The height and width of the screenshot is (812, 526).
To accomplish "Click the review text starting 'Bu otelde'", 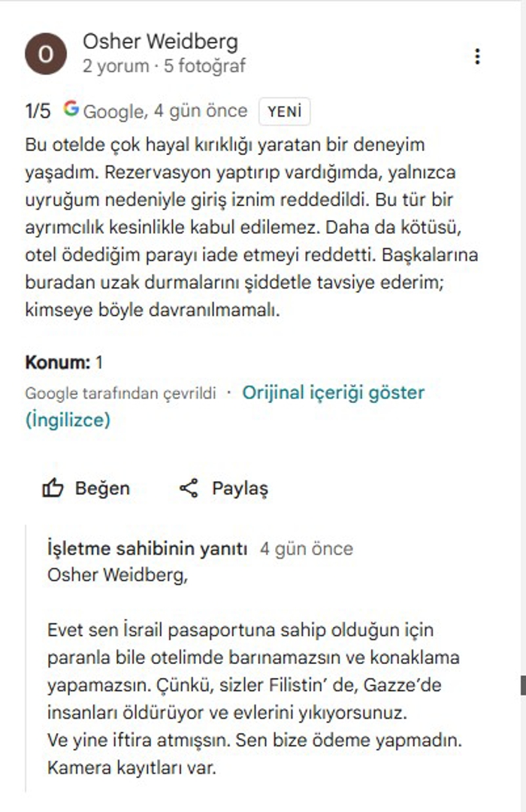I will pyautogui.click(x=251, y=226).
